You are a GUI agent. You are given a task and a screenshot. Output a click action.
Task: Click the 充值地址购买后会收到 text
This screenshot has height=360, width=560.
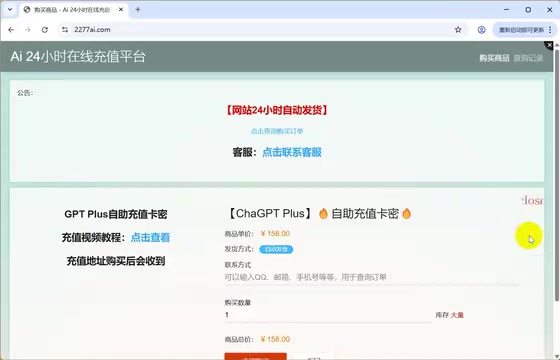coord(116,261)
